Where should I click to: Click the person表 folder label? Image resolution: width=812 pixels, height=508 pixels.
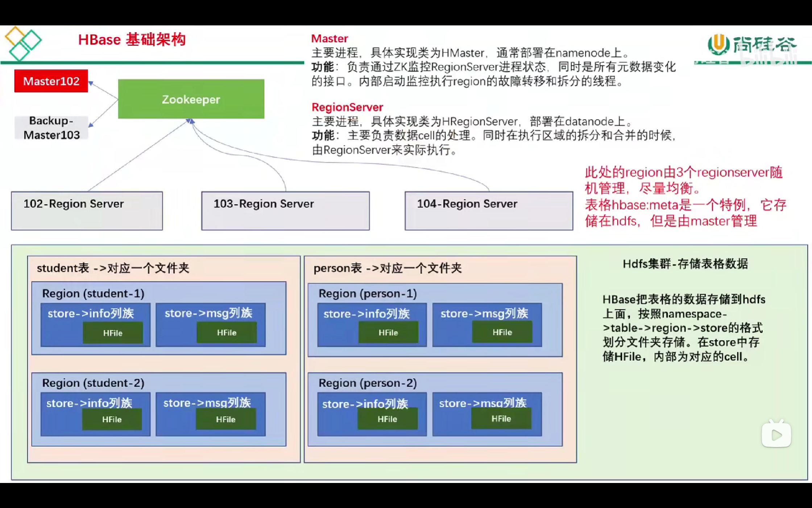[388, 268]
